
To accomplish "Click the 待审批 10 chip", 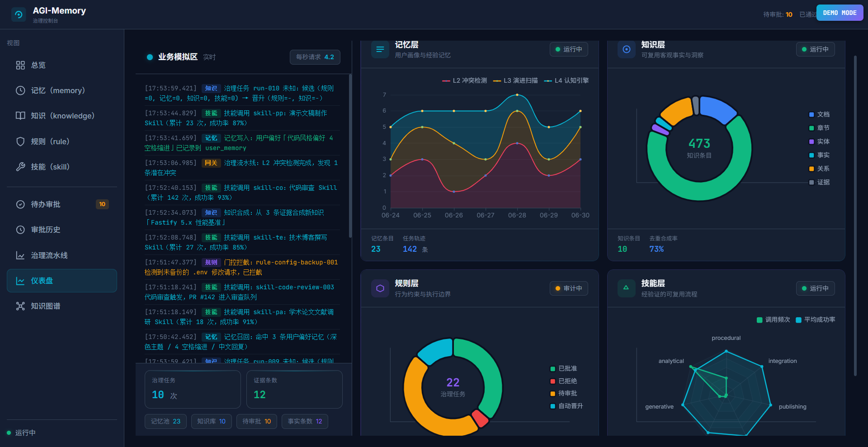I will [256, 421].
